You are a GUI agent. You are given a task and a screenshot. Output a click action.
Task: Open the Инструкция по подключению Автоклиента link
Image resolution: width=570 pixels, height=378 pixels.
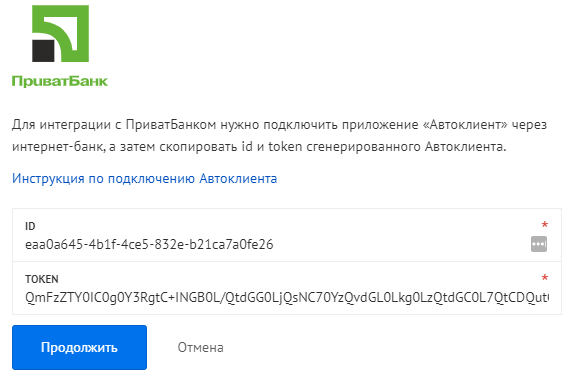145,178
